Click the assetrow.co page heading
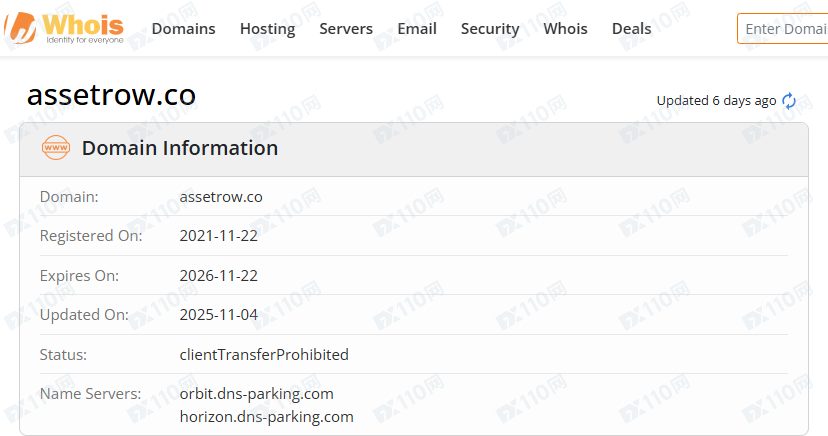Screen dimensions: 828x436 (111, 95)
